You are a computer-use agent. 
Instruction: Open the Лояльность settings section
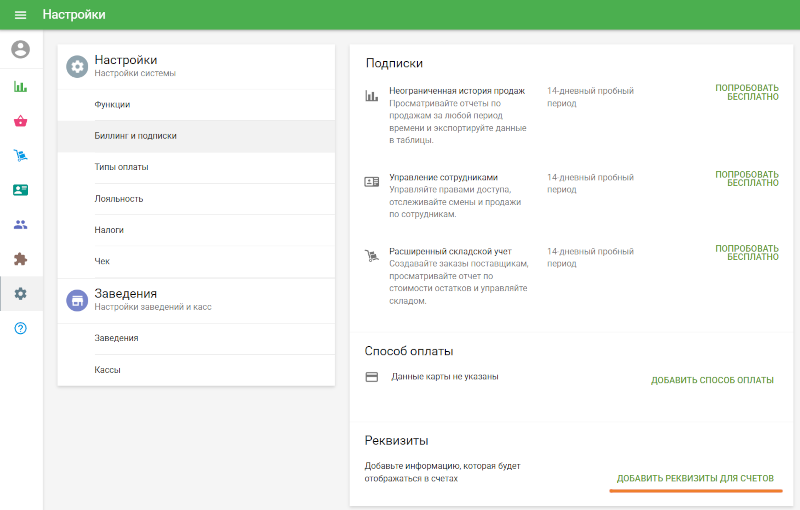(x=119, y=199)
